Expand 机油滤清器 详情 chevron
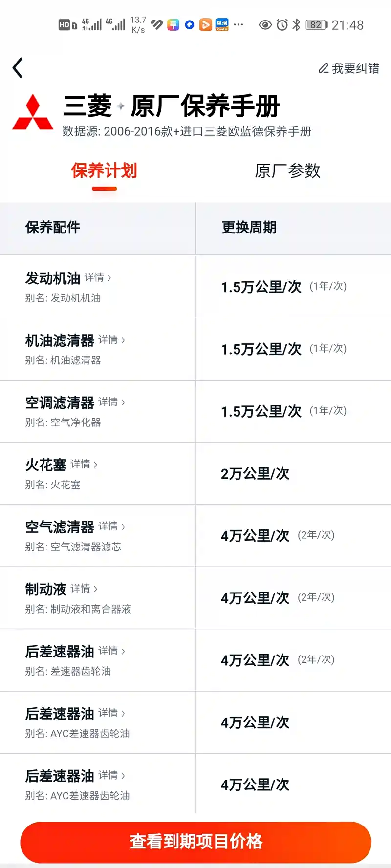This screenshot has height=868, width=391. [123, 340]
